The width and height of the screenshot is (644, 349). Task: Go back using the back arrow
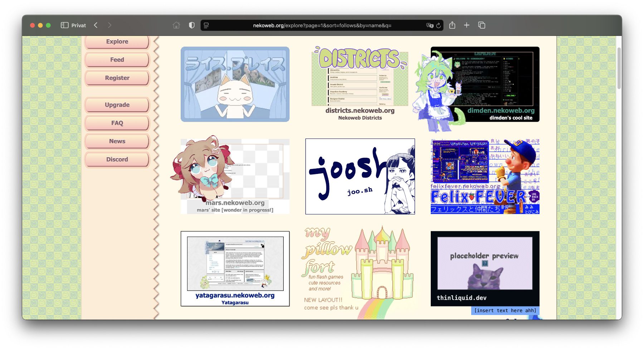coord(96,25)
